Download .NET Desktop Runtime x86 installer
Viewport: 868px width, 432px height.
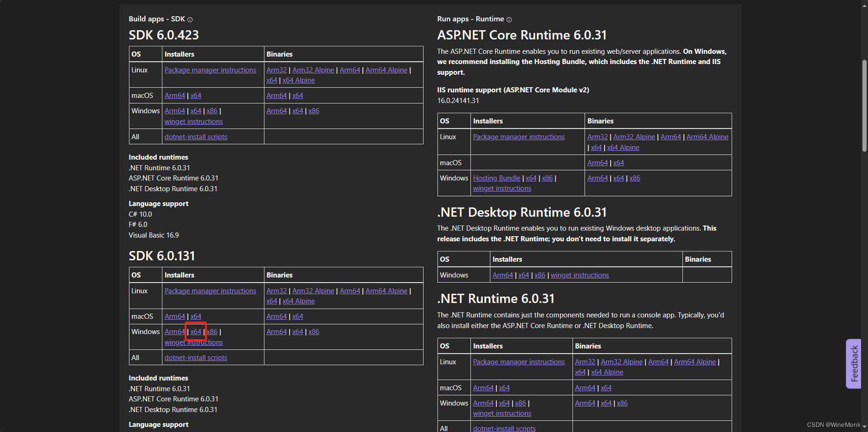(540, 275)
